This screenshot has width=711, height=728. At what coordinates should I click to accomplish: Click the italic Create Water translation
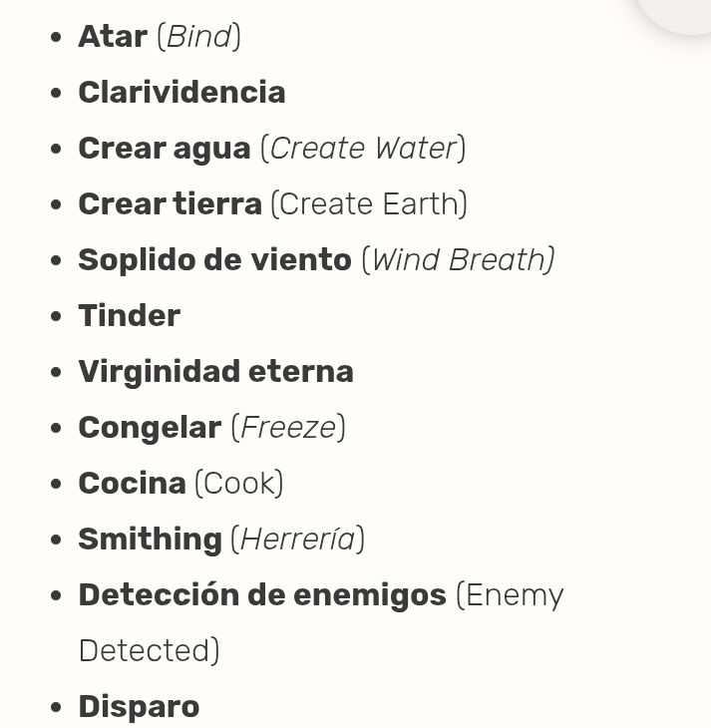click(364, 149)
